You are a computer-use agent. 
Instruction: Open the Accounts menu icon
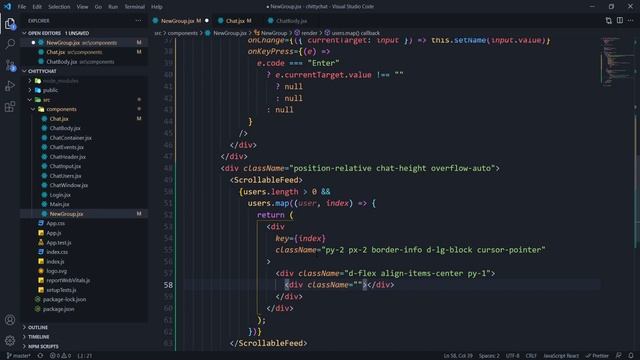(x=10, y=320)
